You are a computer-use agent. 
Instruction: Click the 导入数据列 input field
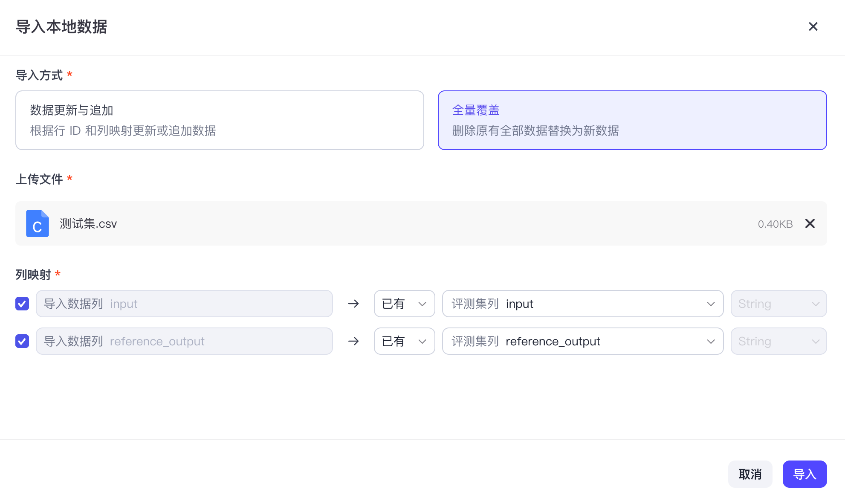point(184,304)
